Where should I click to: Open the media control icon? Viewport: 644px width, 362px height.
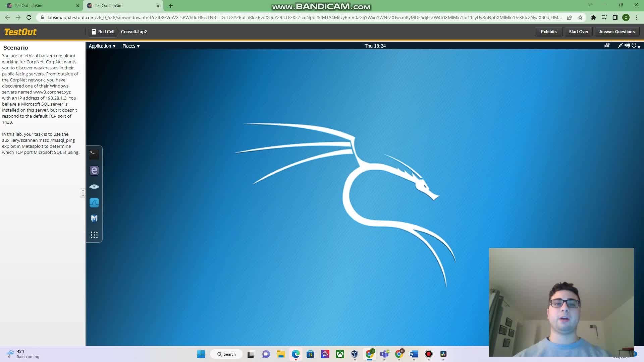point(604,17)
